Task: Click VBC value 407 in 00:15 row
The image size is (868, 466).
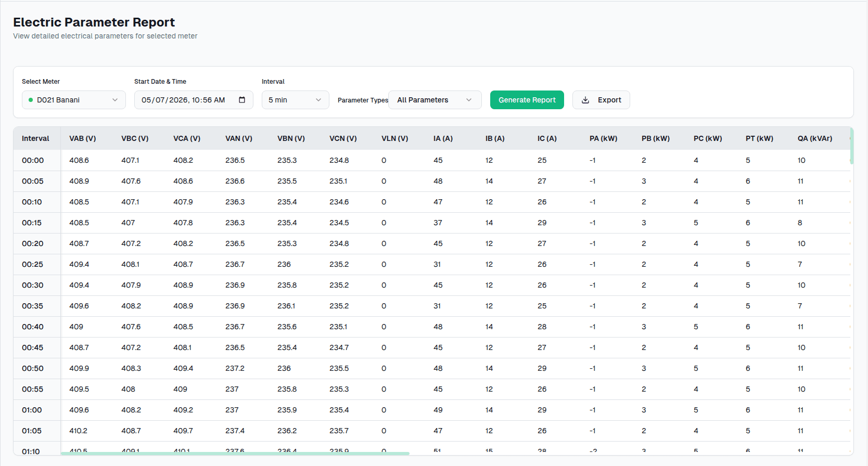Action: pos(128,223)
